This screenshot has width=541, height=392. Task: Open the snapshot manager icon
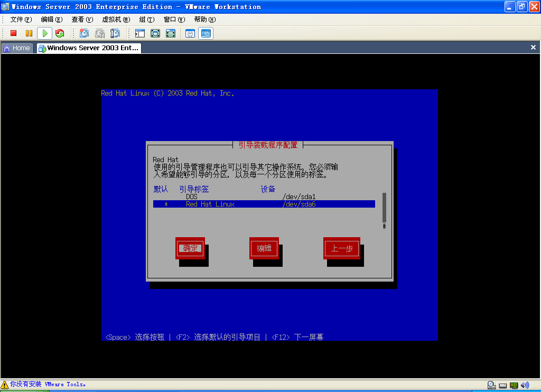pyautogui.click(x=115, y=33)
